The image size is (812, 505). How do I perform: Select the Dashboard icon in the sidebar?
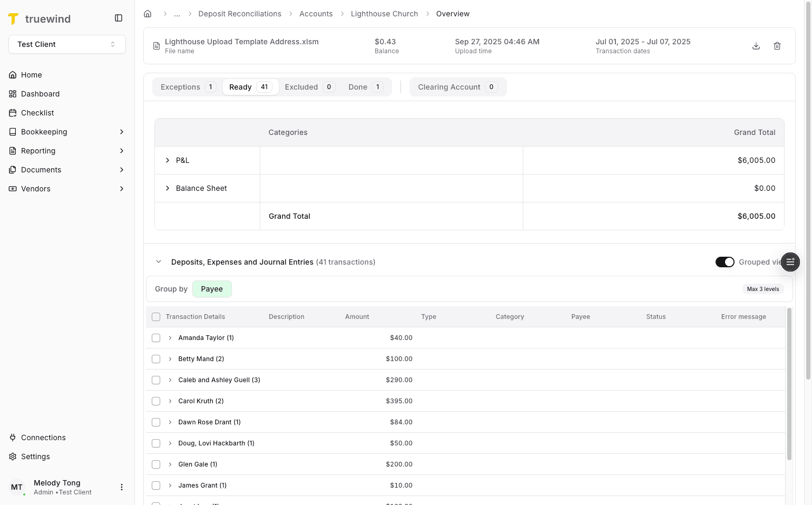coord(12,94)
